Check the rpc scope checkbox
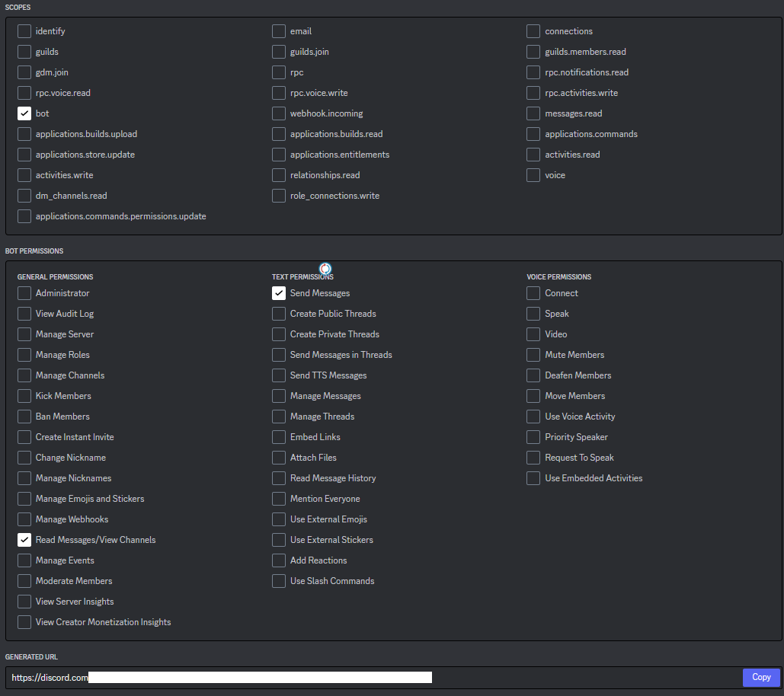Screen dimensions: 784x696 279,72
